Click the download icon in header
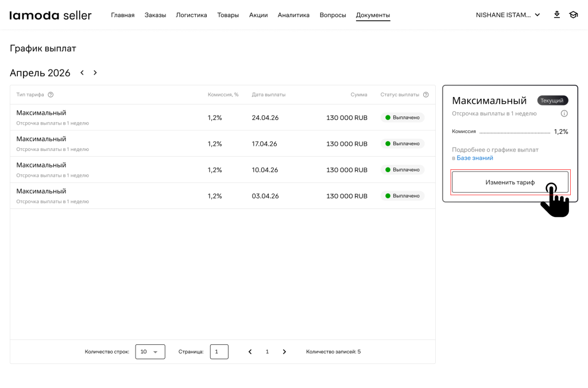588x388 pixels. click(556, 15)
